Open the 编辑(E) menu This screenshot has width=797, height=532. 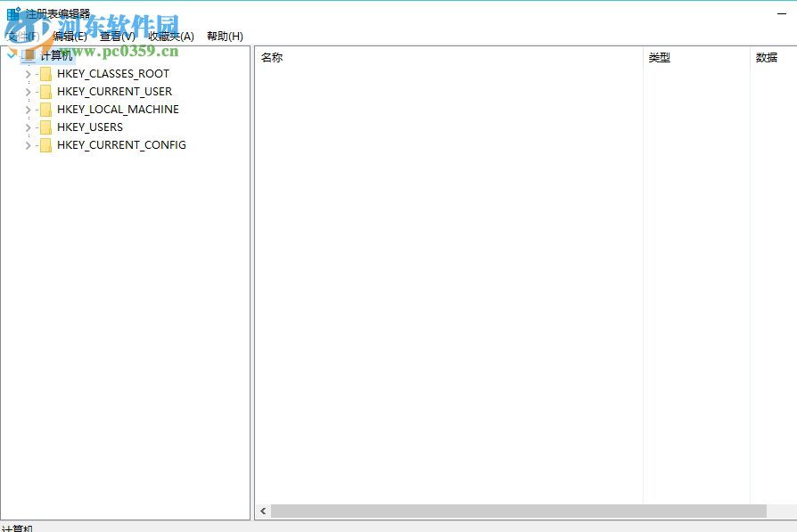coord(70,36)
